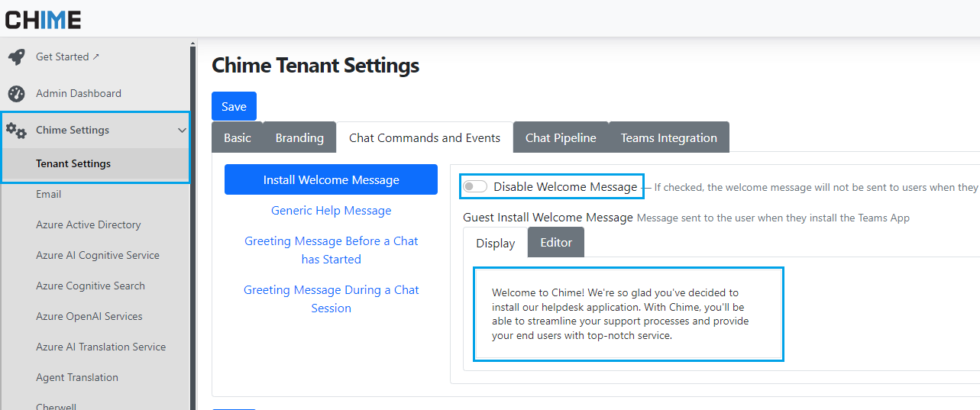Select the Chat Pipeline tab
Viewport: 980px width, 410px height.
tap(561, 138)
